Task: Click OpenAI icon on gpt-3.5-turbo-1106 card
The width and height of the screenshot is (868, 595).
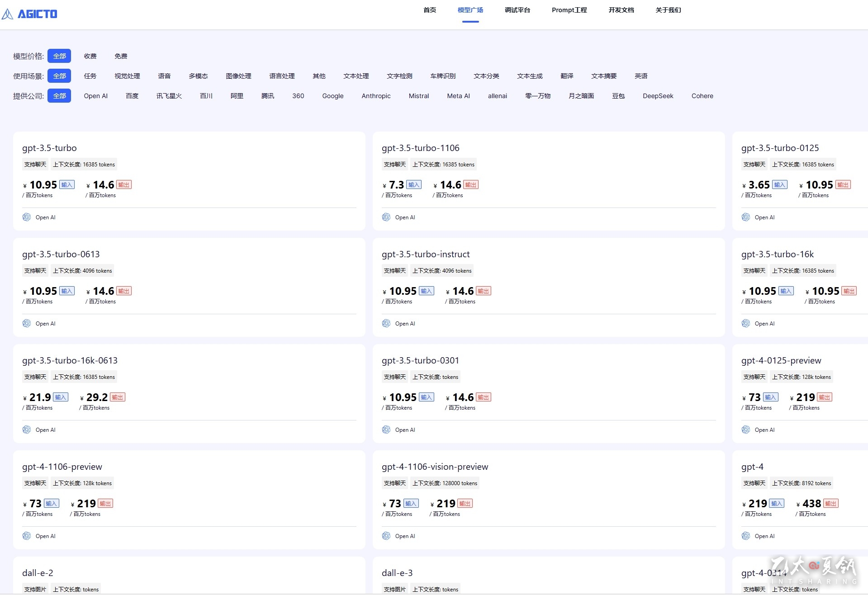Action: [x=386, y=217]
